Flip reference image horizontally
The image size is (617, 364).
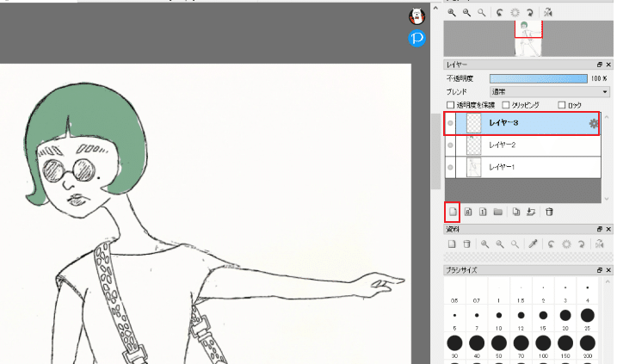[599, 244]
